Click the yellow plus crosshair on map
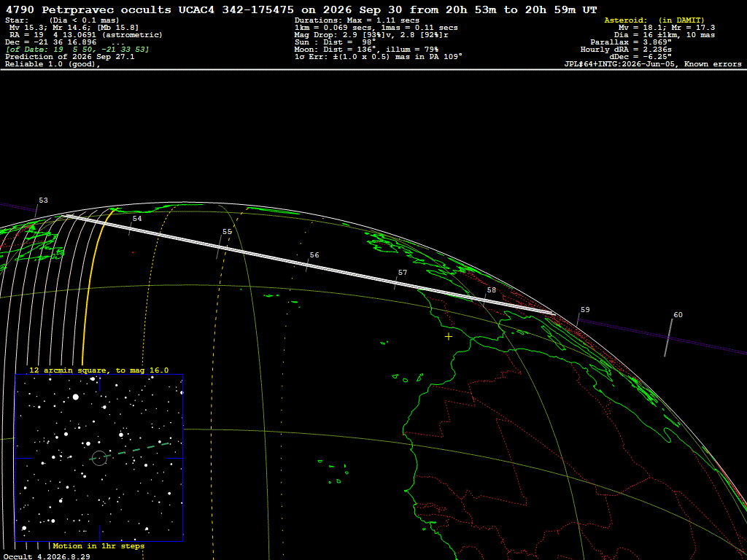The width and height of the screenshot is (747, 560). 449,337
